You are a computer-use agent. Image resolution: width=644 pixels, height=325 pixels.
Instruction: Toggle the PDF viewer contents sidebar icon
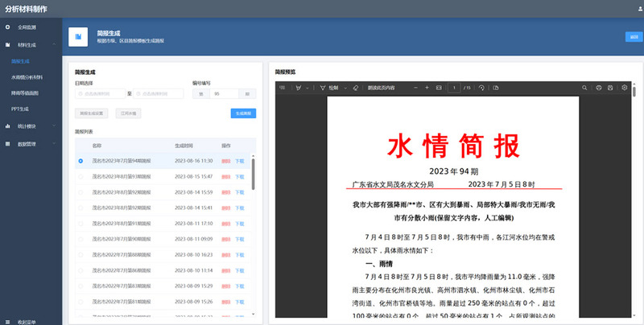tap(283, 88)
